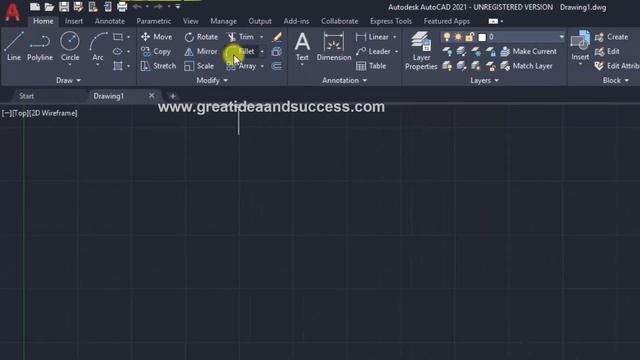Click the Save icon in quick access
The image size is (640, 360).
tap(64, 7)
